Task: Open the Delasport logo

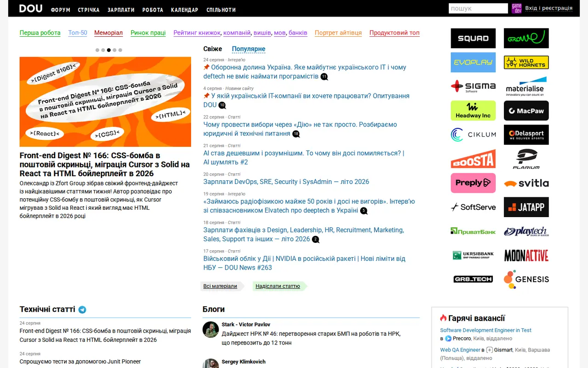Action: click(x=526, y=135)
